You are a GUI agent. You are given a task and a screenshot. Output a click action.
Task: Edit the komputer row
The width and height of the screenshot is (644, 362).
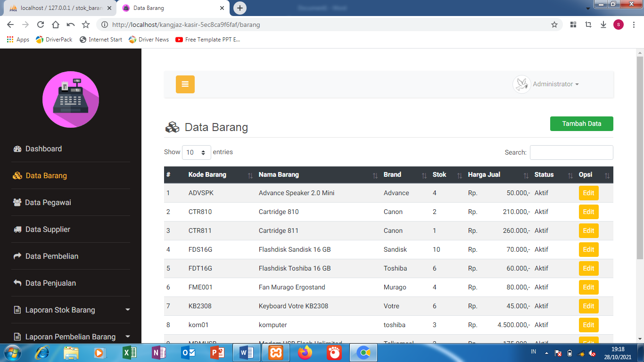(x=588, y=325)
